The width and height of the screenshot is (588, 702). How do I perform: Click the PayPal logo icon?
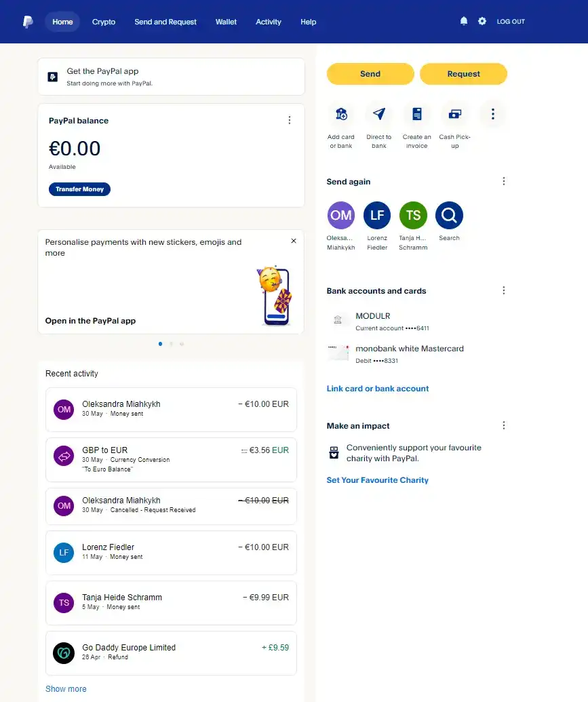[x=28, y=22]
